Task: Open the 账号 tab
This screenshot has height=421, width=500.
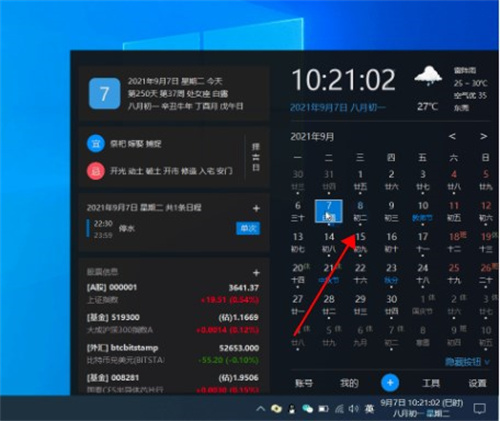Action: click(304, 383)
